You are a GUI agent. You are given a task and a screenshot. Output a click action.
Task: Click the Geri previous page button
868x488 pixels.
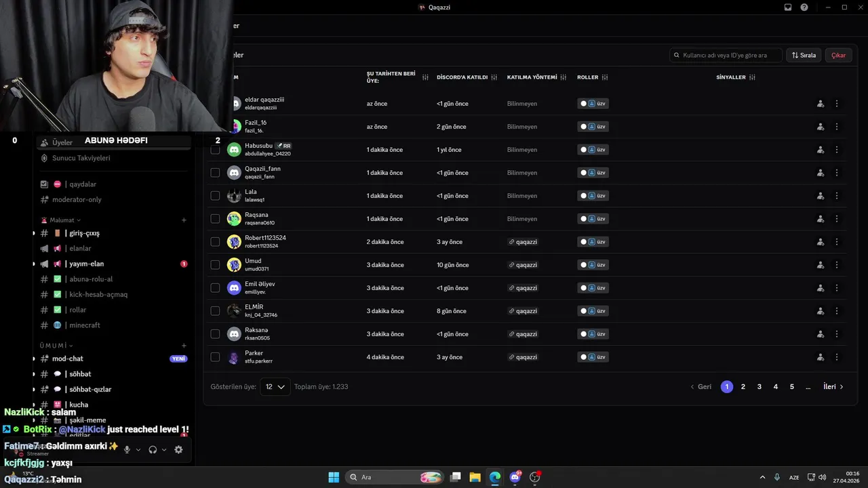[x=701, y=387]
